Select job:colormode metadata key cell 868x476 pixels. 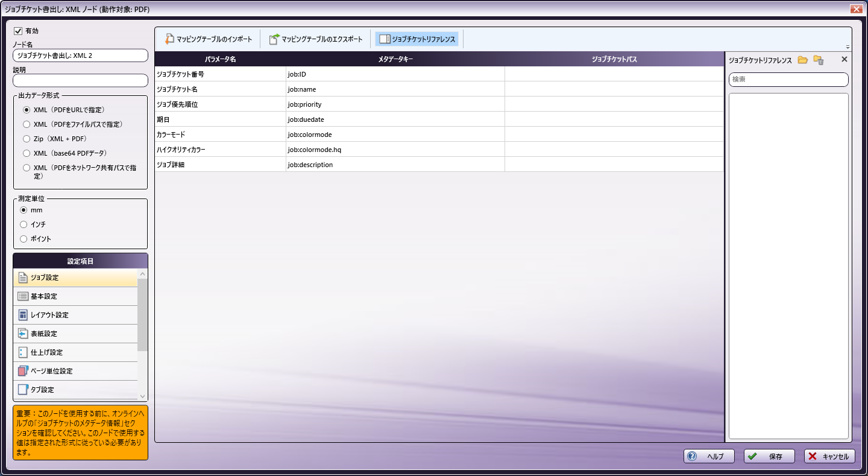click(x=395, y=135)
